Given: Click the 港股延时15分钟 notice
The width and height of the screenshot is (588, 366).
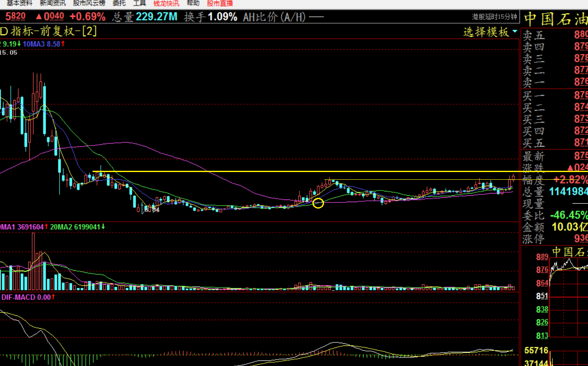Looking at the screenshot, I should click(x=494, y=17).
